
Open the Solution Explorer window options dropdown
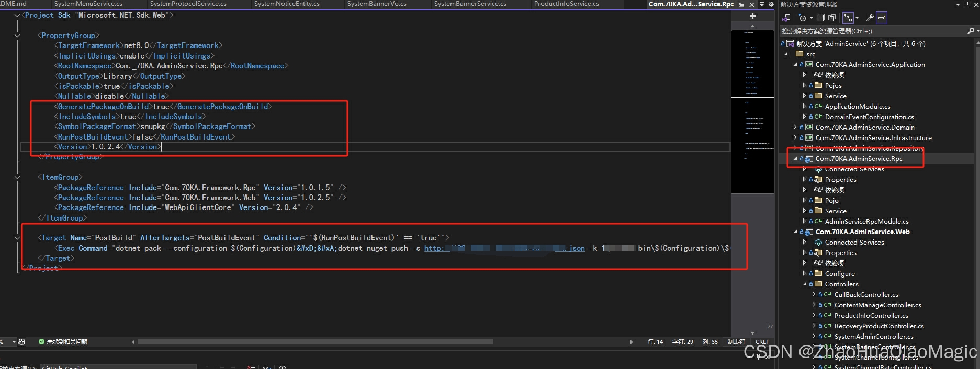pyautogui.click(x=958, y=4)
